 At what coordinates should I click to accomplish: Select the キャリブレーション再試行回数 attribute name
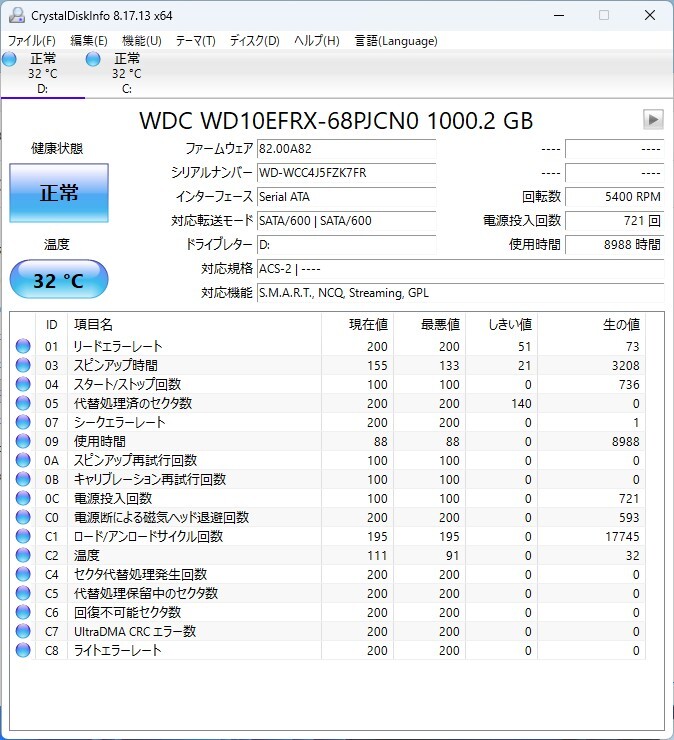pyautogui.click(x=150, y=479)
